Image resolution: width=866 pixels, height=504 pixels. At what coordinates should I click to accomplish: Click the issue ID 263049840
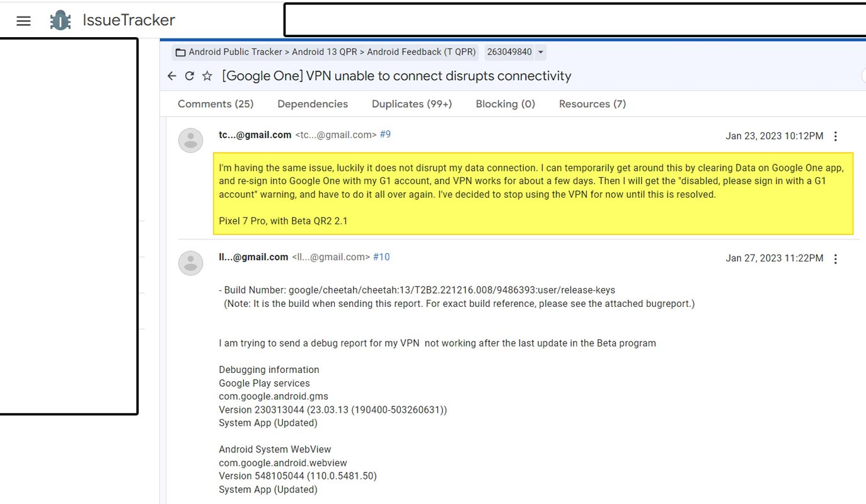tap(509, 52)
